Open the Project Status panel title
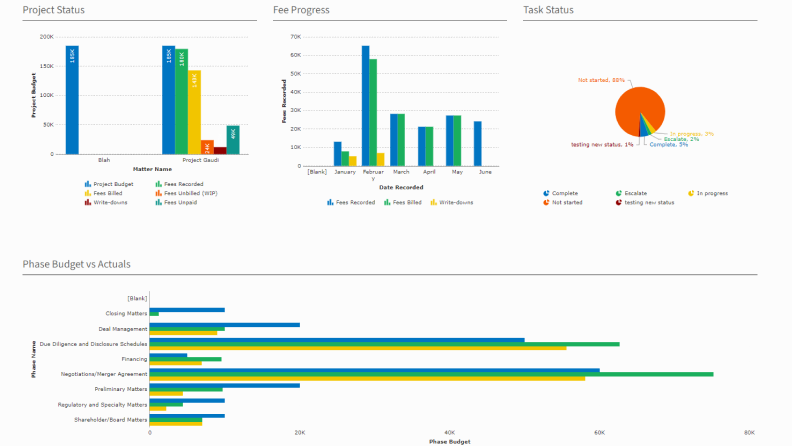The height and width of the screenshot is (446, 792). coord(53,10)
